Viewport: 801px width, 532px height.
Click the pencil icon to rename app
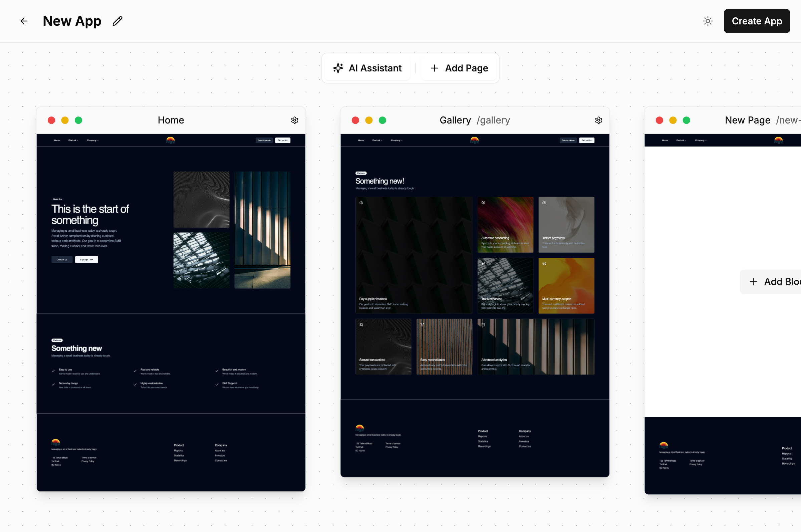(x=117, y=21)
